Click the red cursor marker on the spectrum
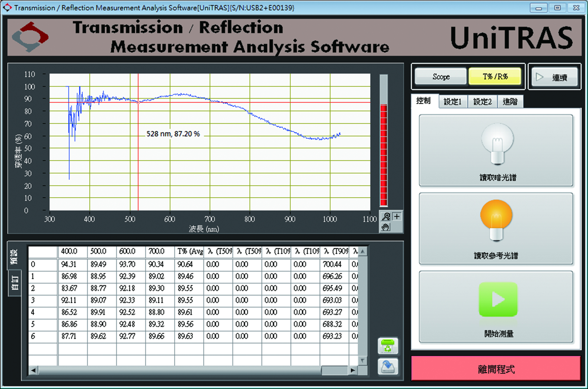The image size is (588, 389). point(138,102)
